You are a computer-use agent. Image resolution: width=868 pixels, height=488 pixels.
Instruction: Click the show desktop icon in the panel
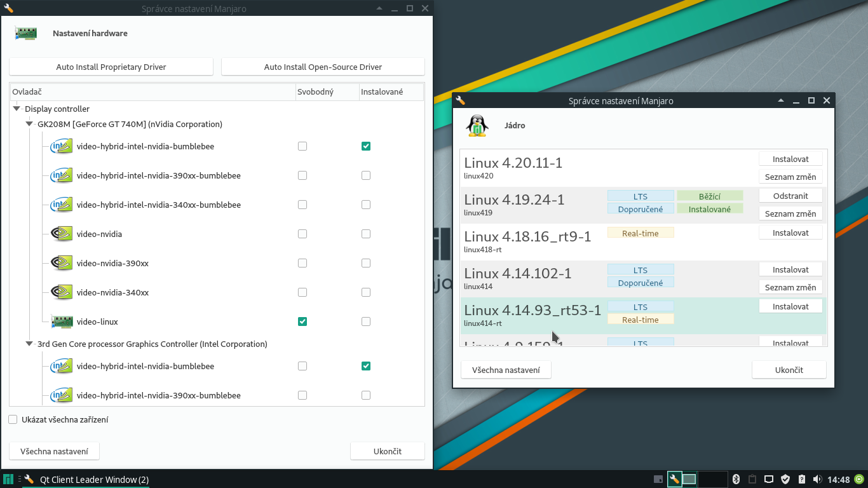[x=658, y=479]
